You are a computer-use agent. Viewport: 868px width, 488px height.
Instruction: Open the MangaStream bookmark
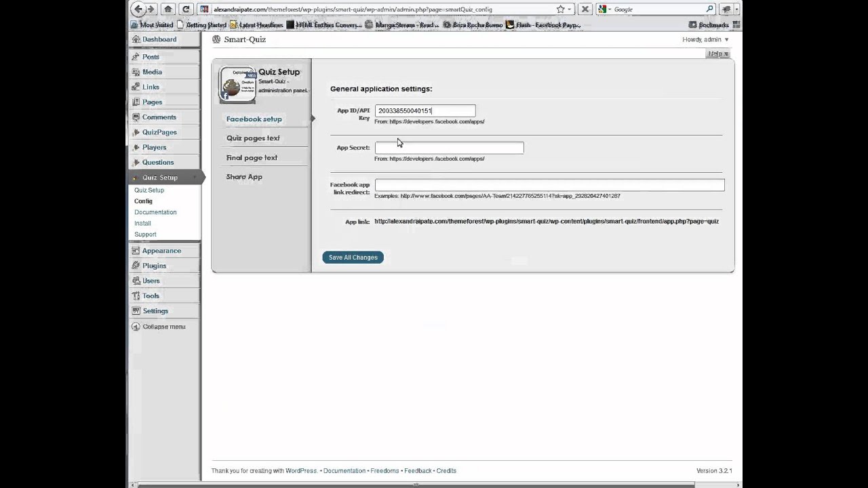coord(402,25)
